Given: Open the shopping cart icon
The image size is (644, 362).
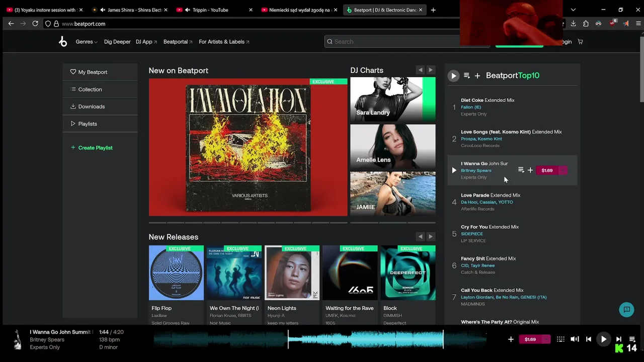Looking at the screenshot, I should 580,42.
